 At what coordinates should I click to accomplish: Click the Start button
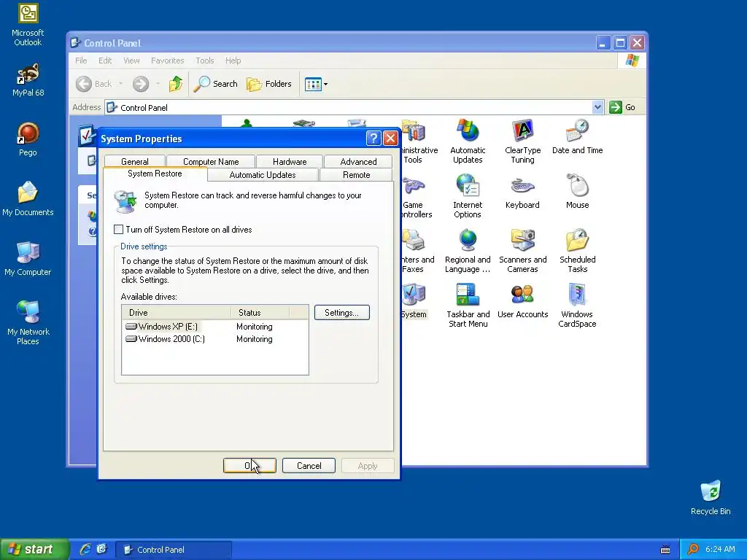pos(34,549)
